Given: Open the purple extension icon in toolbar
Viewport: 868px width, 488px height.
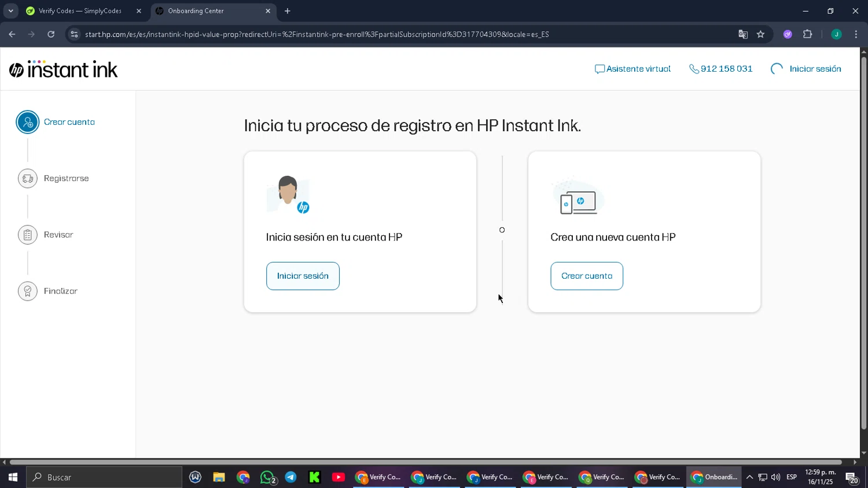Looking at the screenshot, I should (788, 34).
